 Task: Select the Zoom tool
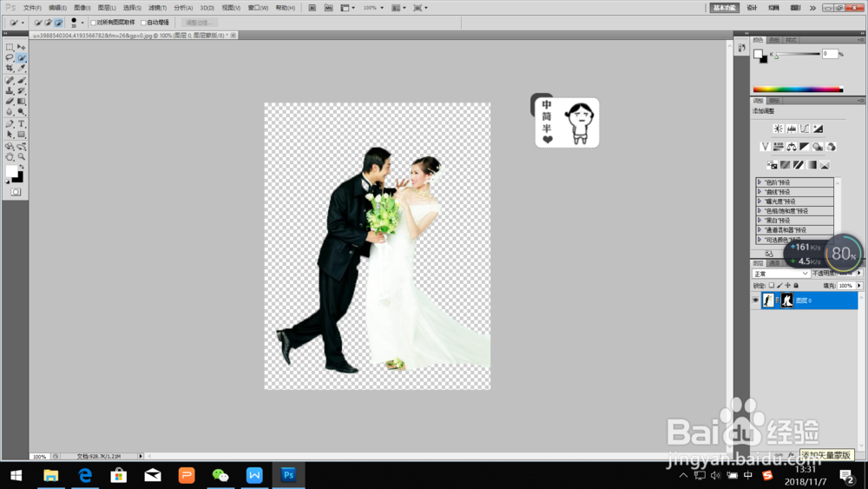point(21,157)
